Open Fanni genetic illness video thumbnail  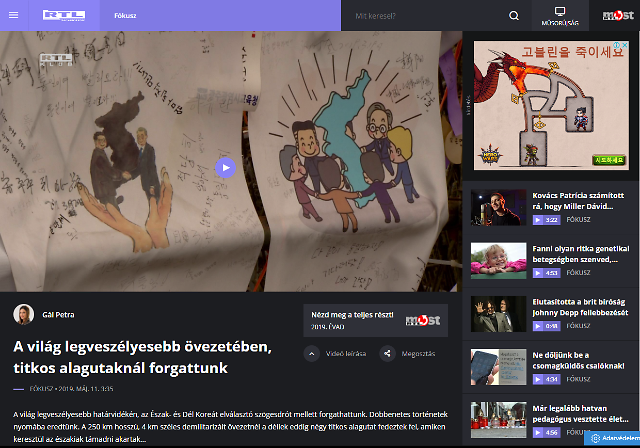point(498,261)
